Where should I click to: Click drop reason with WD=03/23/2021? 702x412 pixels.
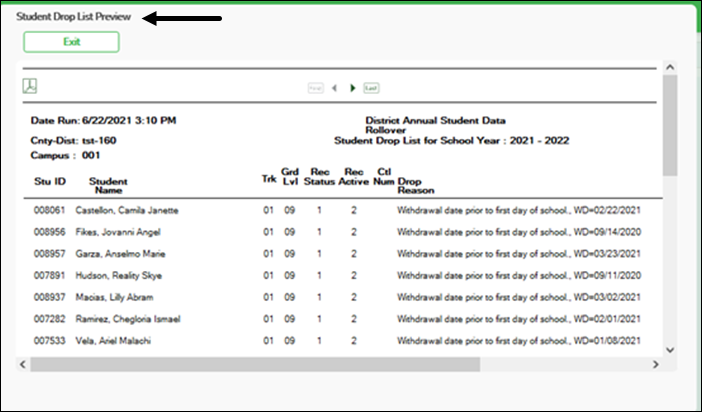tap(519, 254)
